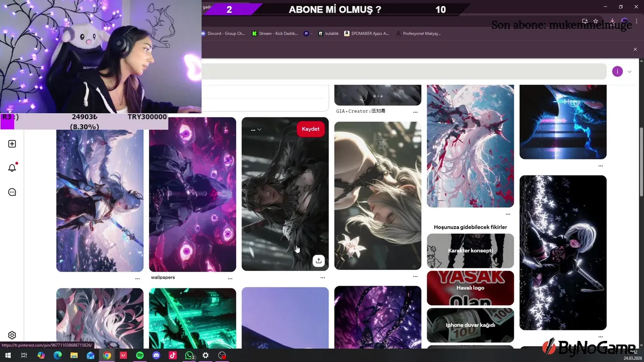Open the red and white splatter pin

[x=470, y=146]
